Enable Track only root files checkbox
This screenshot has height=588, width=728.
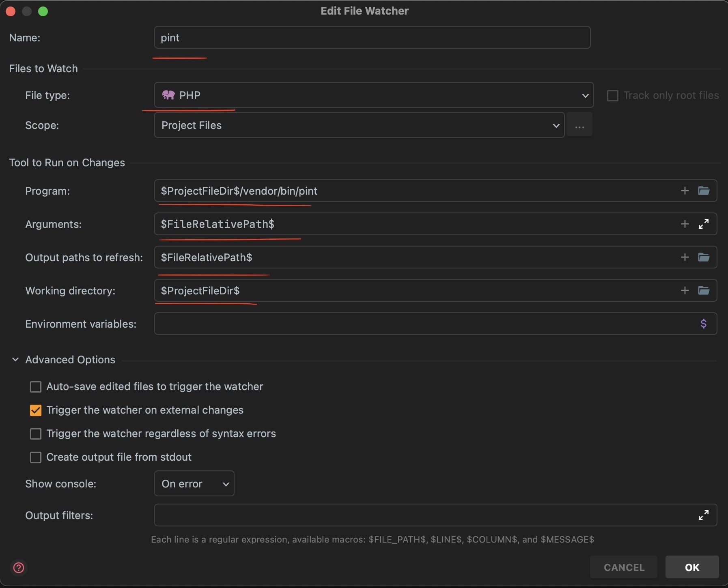click(612, 96)
